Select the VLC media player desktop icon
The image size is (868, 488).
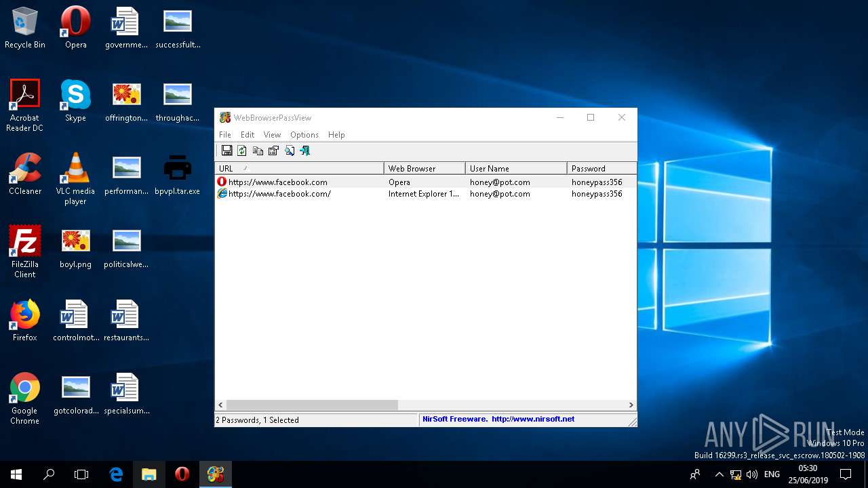(x=75, y=178)
